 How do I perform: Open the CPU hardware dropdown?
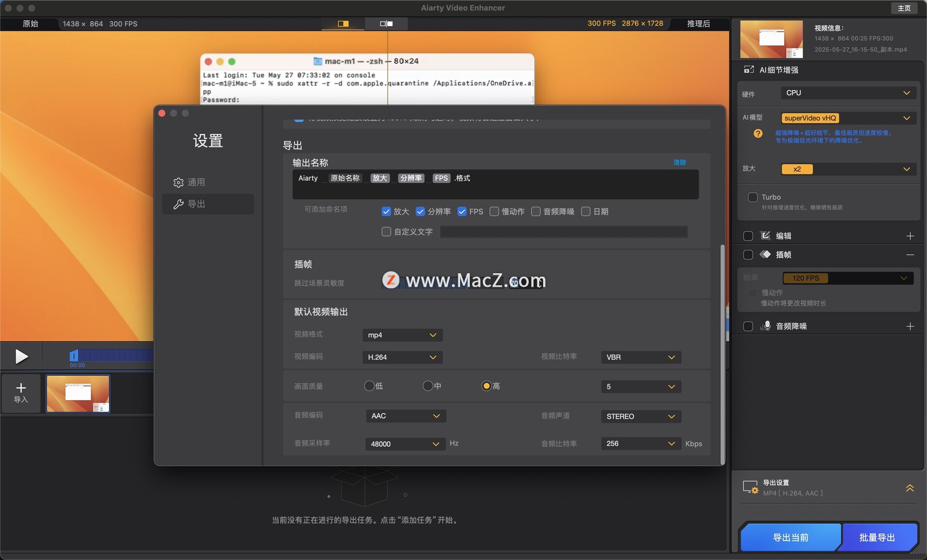[x=848, y=93]
